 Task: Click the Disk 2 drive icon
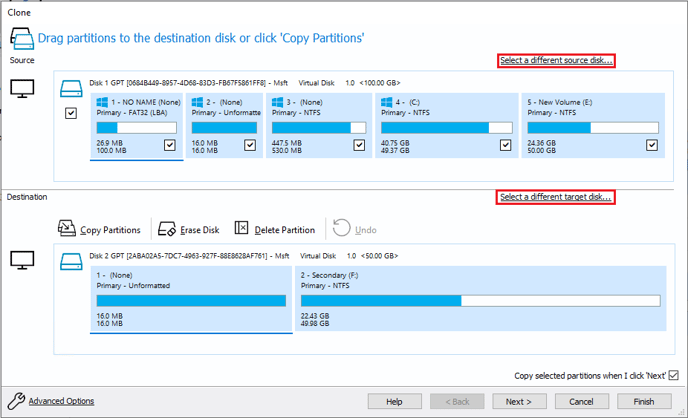tap(71, 261)
